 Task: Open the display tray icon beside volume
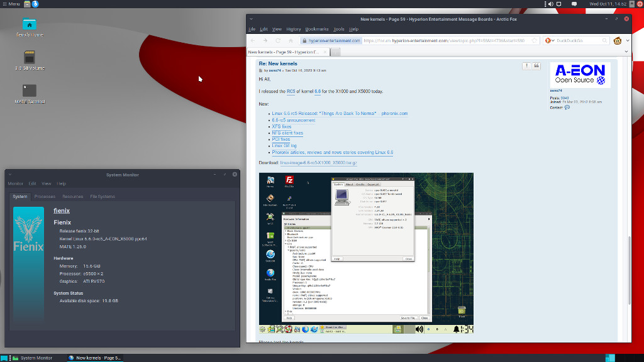coord(559,4)
